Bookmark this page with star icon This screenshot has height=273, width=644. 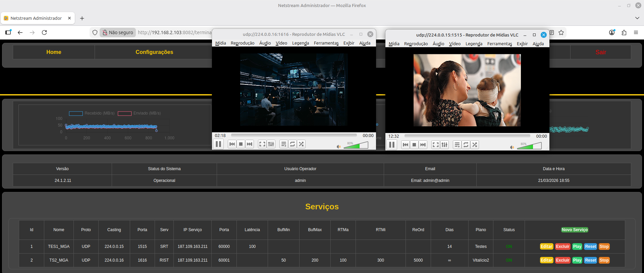561,32
